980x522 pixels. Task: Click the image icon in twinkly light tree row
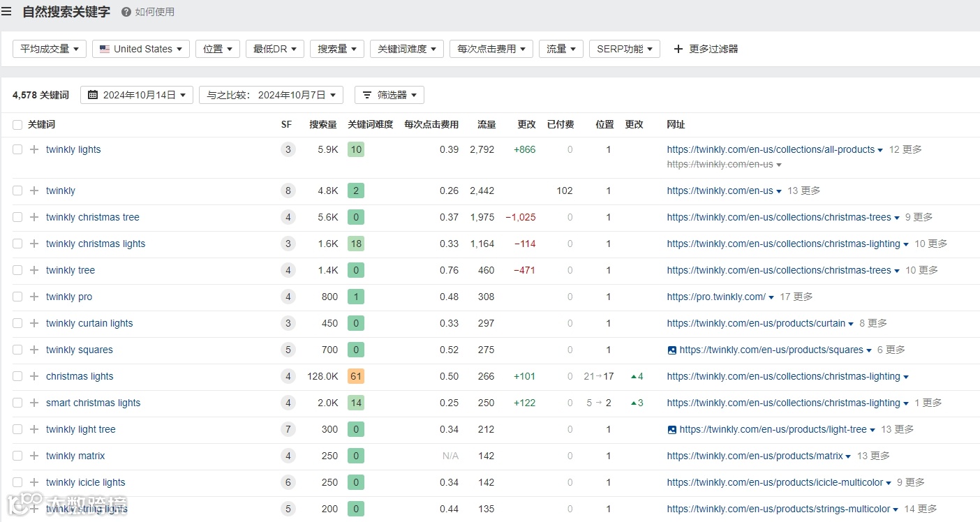671,430
